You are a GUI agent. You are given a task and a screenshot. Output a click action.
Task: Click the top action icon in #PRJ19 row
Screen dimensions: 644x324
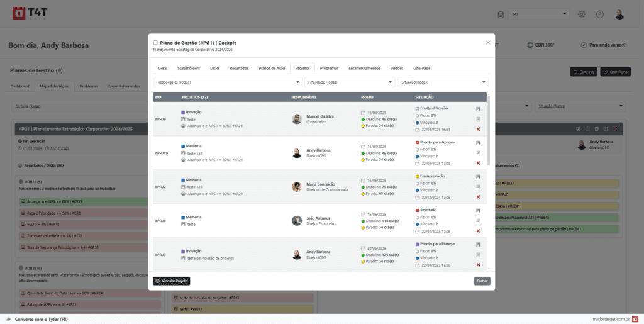point(479,142)
